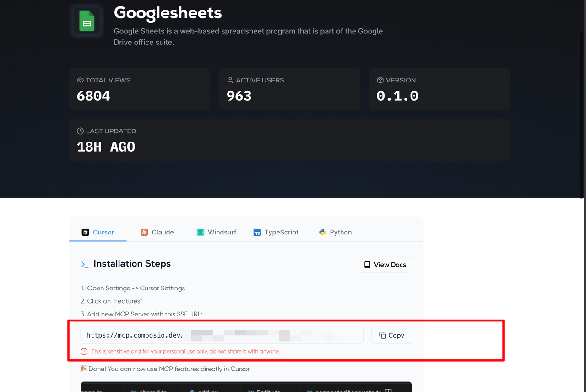Click the TypeScript TS icon
This screenshot has width=586, height=392.
click(257, 232)
